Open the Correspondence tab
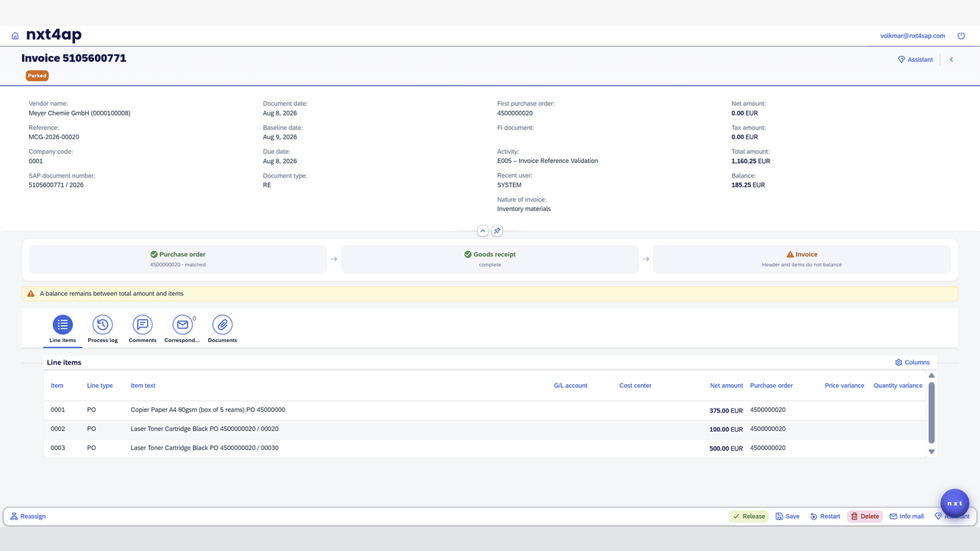Viewport: 980px width, 551px height. pos(182,330)
